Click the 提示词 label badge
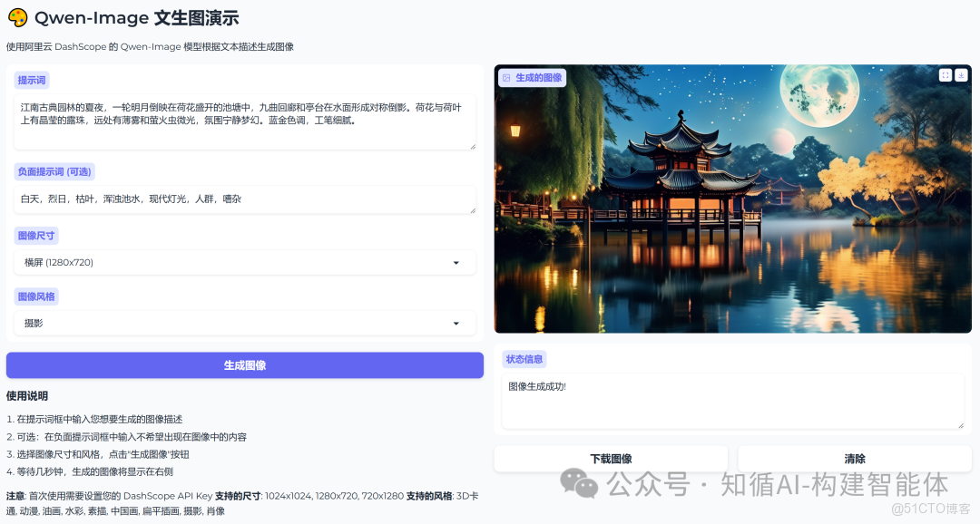Image resolution: width=980 pixels, height=524 pixels. click(x=32, y=80)
